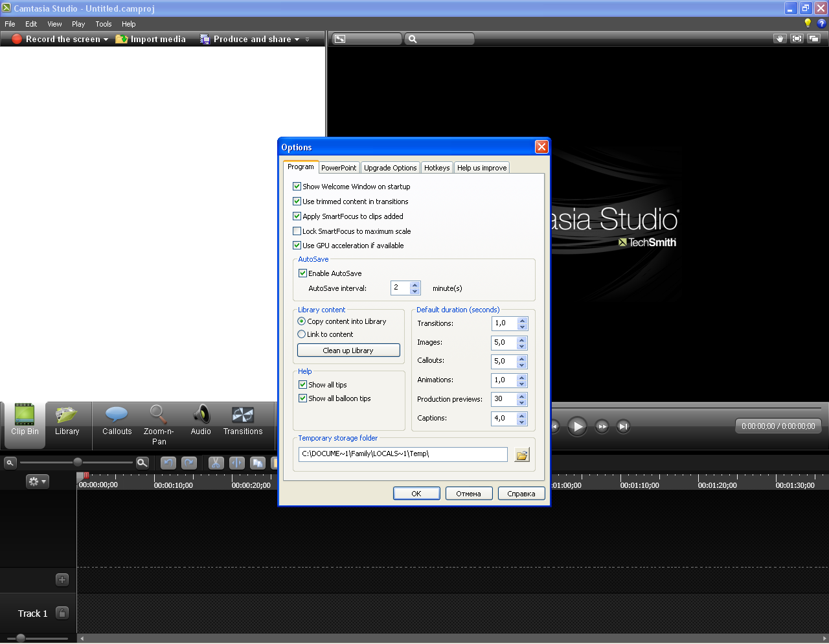The height and width of the screenshot is (644, 829).
Task: Open the Audio tool tab
Action: click(x=201, y=421)
